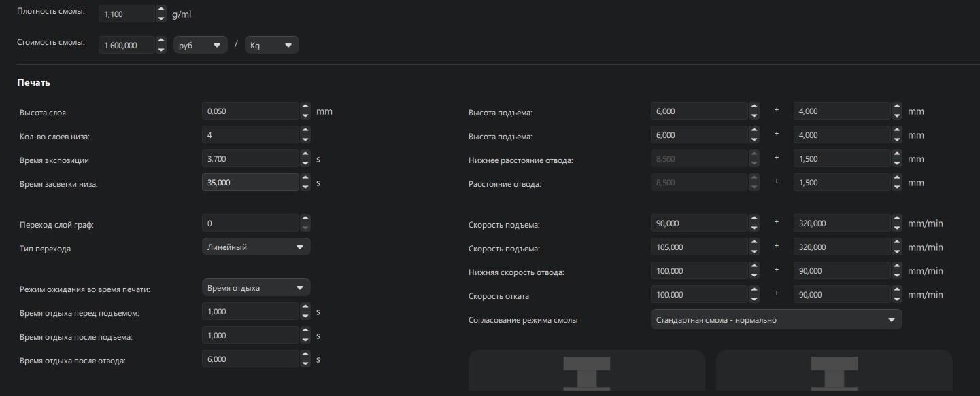The height and width of the screenshot is (396, 980).
Task: Click the Скорость отката 100,000 input field
Action: (698, 295)
